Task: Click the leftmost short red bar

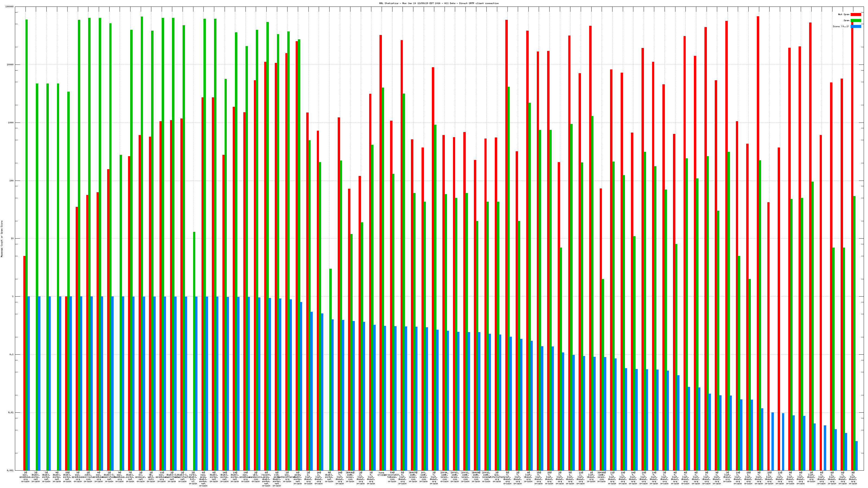Action: coord(24,363)
